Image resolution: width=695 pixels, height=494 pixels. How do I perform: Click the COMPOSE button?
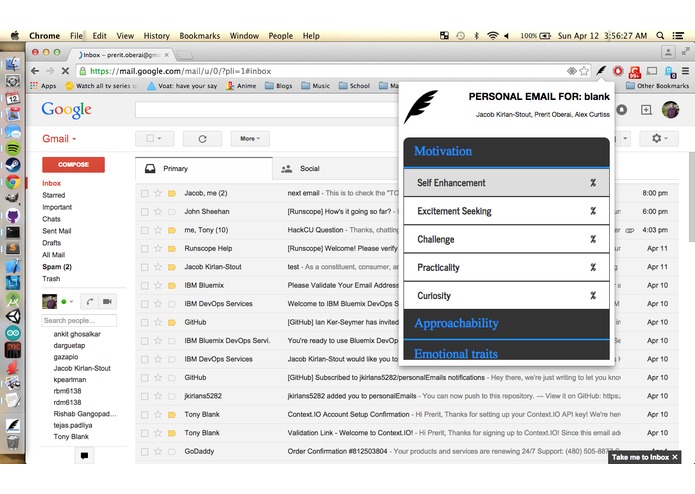point(74,164)
